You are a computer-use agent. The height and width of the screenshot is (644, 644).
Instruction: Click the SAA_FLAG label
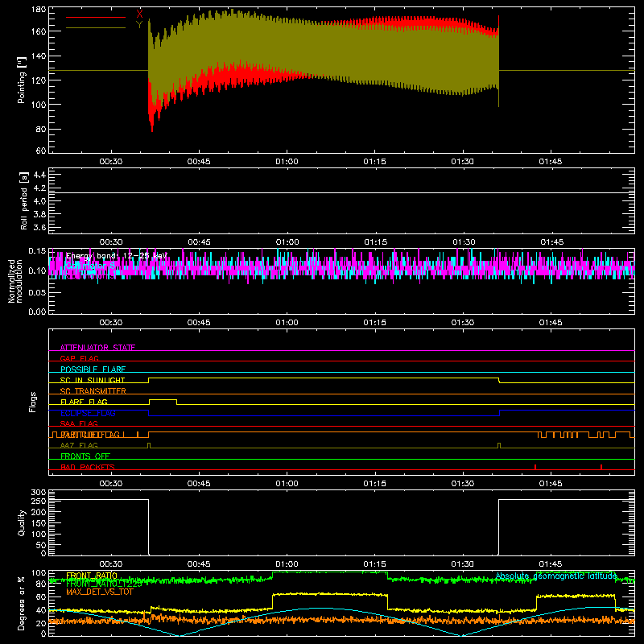tap(79, 423)
